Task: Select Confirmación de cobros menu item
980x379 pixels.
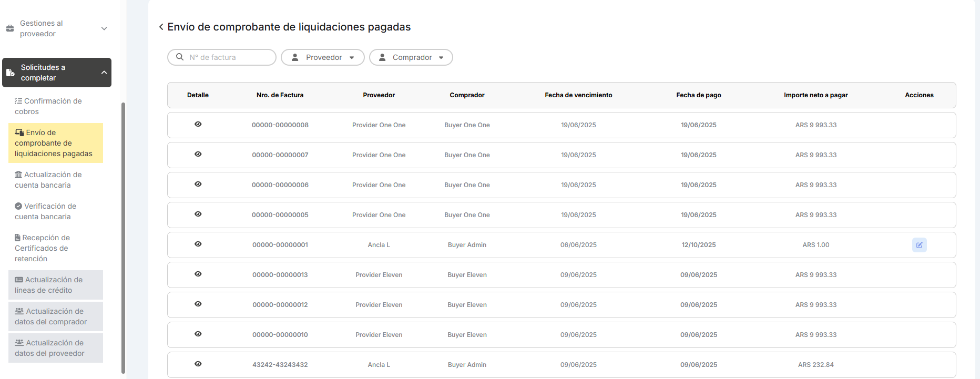Action: pyautogui.click(x=48, y=106)
